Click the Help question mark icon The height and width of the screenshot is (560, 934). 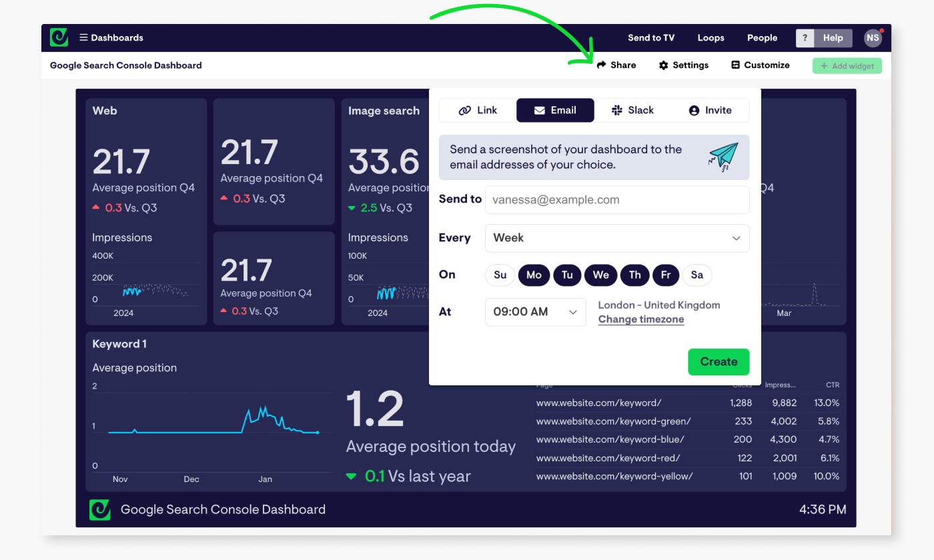805,38
